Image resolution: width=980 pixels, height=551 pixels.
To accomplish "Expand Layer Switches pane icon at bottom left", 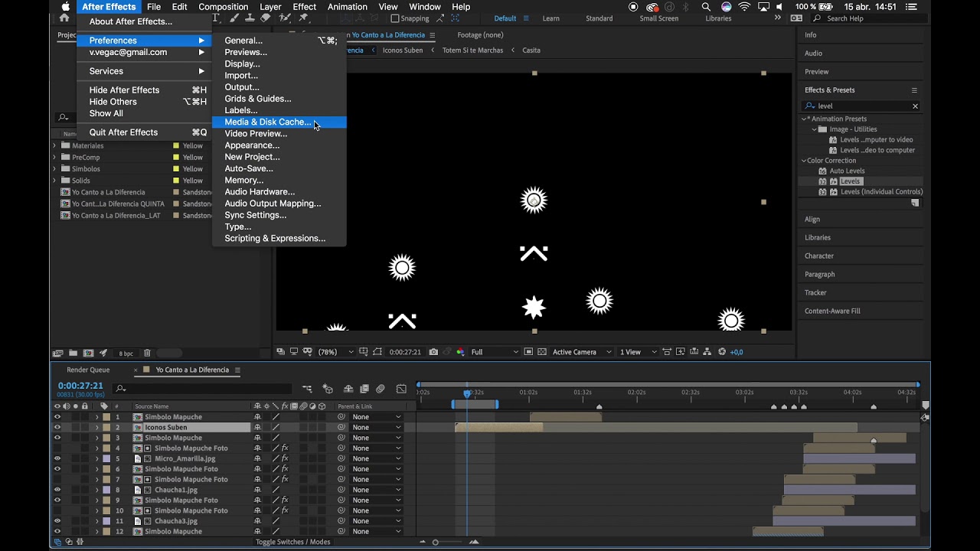I will (x=57, y=542).
